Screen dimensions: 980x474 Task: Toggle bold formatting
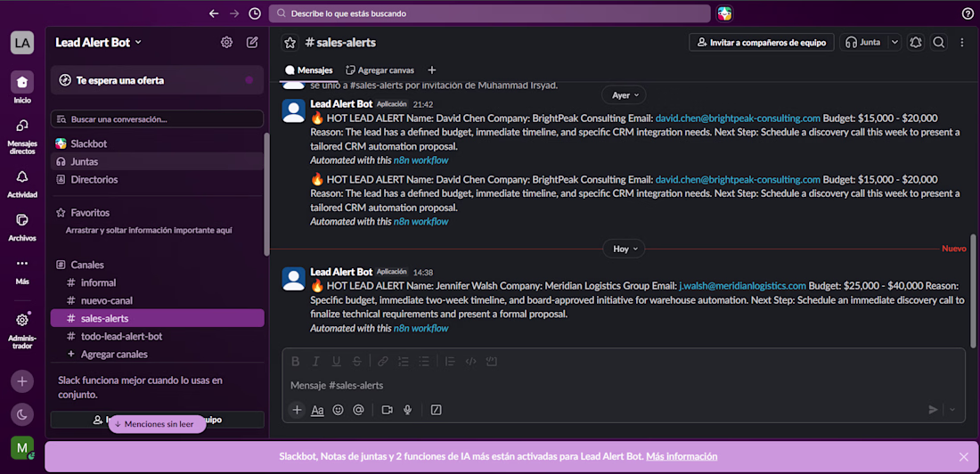pos(296,362)
